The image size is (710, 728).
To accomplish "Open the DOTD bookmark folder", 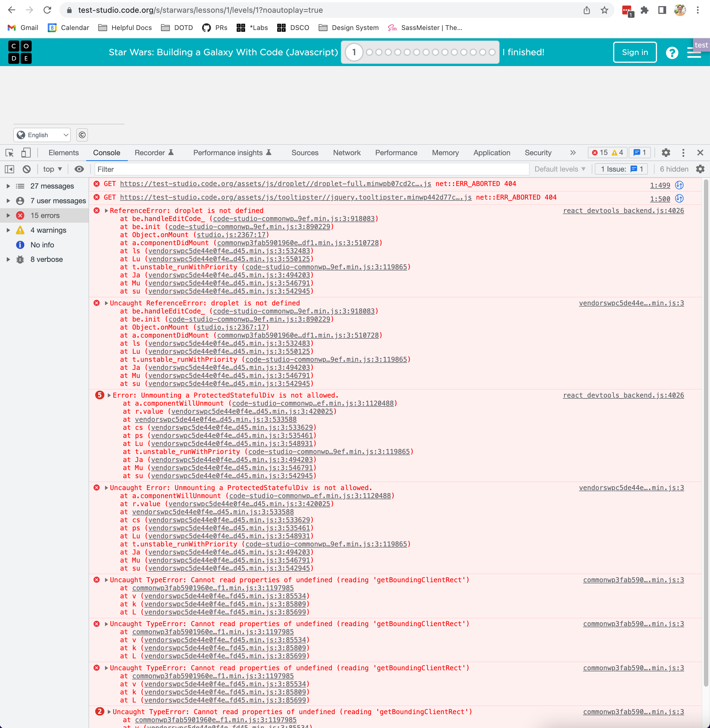I will point(177,27).
